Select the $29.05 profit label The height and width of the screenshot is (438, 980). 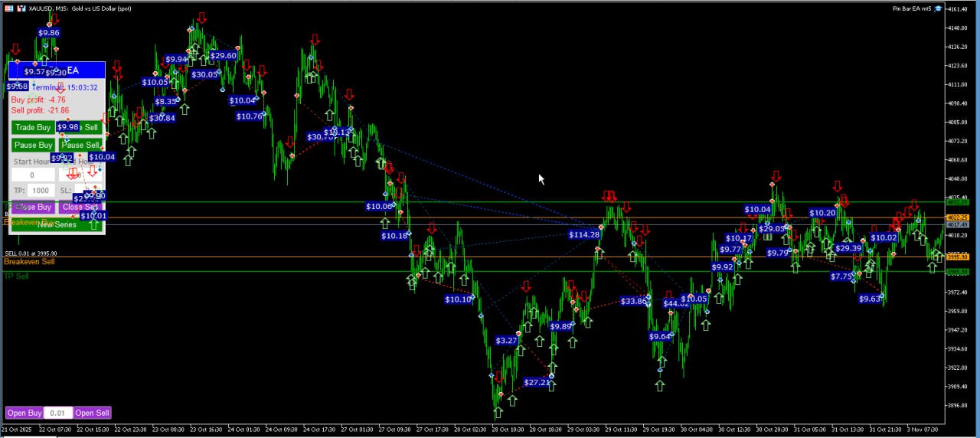coord(772,228)
